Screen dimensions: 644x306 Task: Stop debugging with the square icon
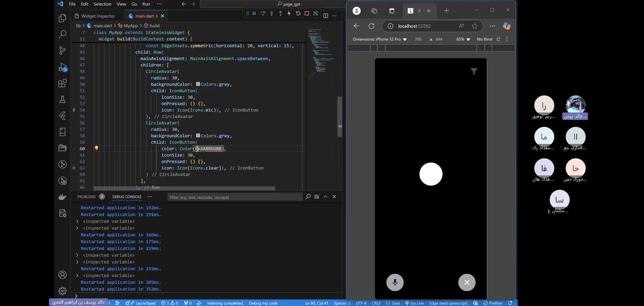point(308,13)
